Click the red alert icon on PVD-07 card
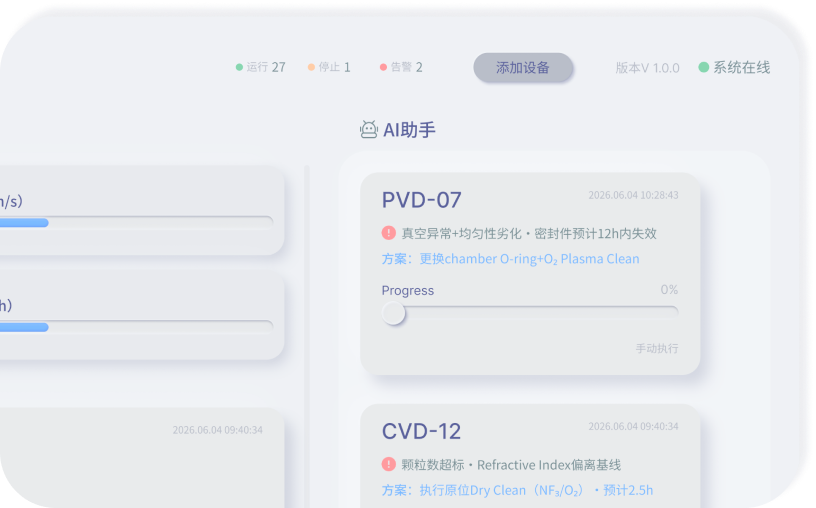Screen dimensions: 816x508 389,233
